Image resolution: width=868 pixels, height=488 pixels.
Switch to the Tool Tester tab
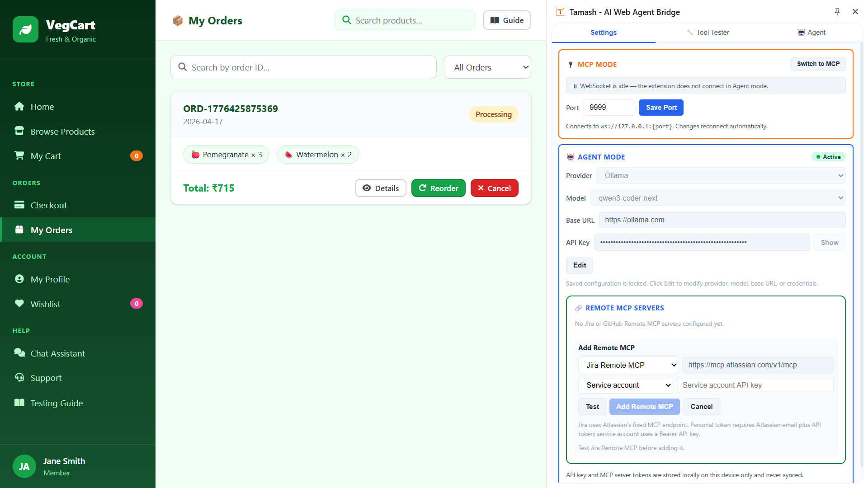708,33
